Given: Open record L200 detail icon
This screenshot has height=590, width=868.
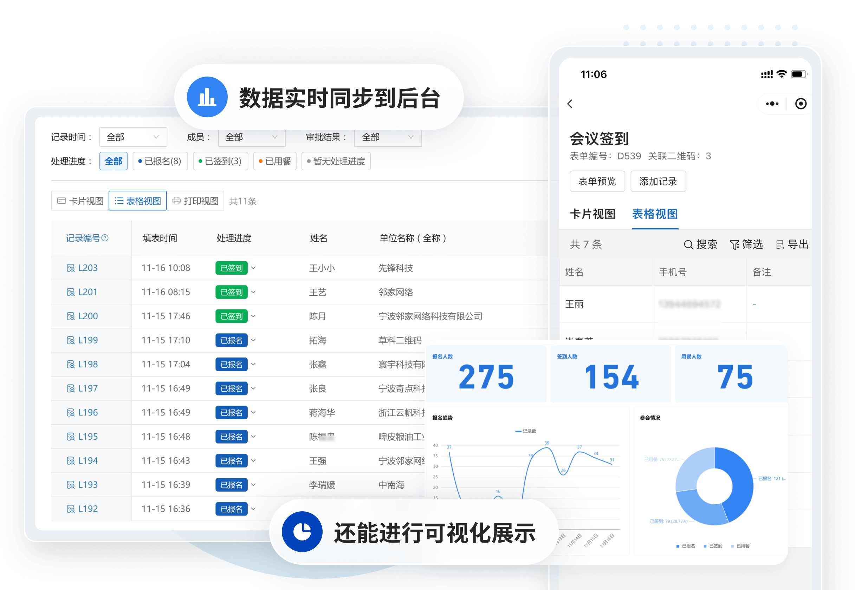Looking at the screenshot, I should [71, 316].
